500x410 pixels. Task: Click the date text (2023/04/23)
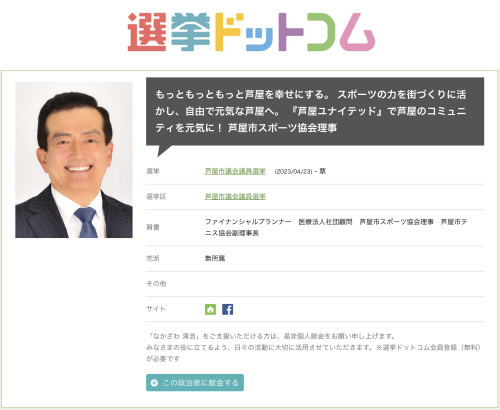[x=293, y=171]
